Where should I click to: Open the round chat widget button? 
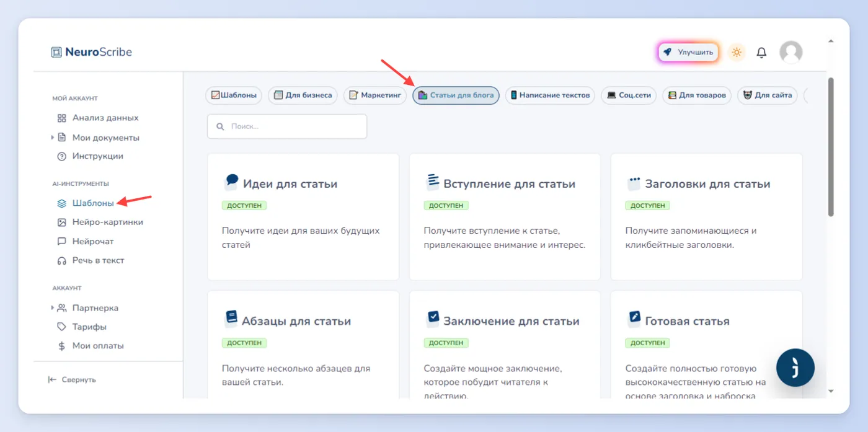[795, 368]
